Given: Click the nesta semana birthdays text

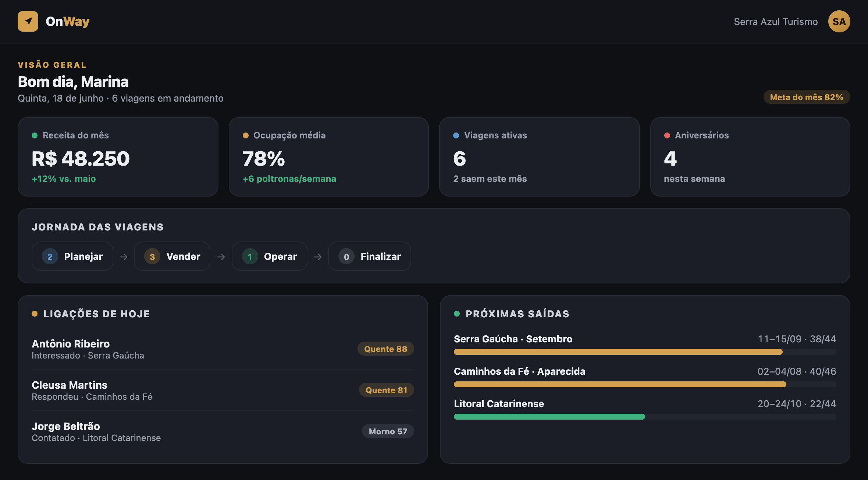Looking at the screenshot, I should click(x=694, y=179).
